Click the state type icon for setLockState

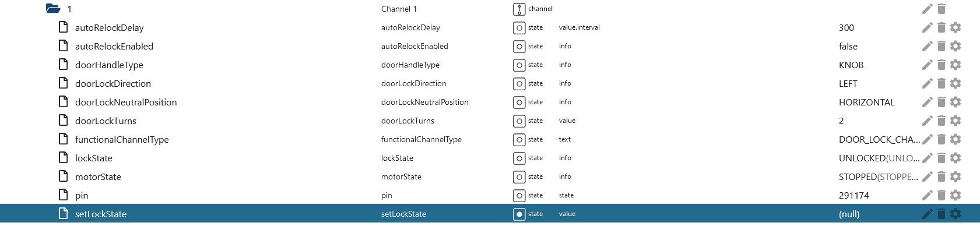click(519, 214)
